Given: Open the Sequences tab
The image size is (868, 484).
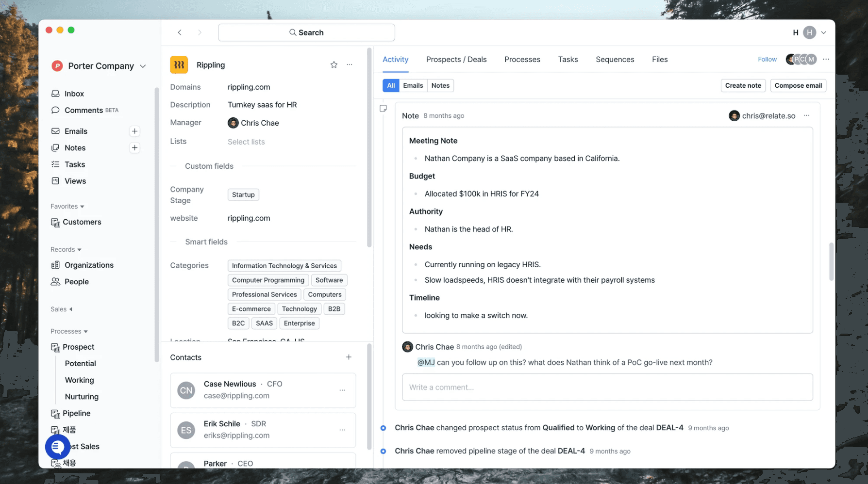Looking at the screenshot, I should (x=615, y=59).
